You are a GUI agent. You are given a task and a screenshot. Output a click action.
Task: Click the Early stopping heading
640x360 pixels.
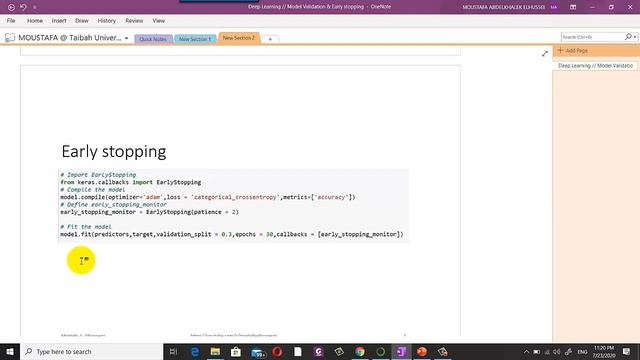pyautogui.click(x=114, y=151)
